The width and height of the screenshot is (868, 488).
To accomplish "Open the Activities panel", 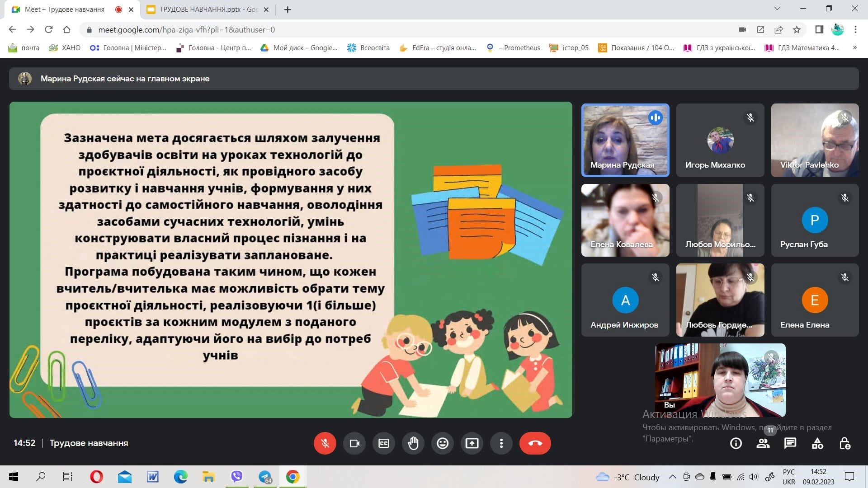I will click(817, 444).
